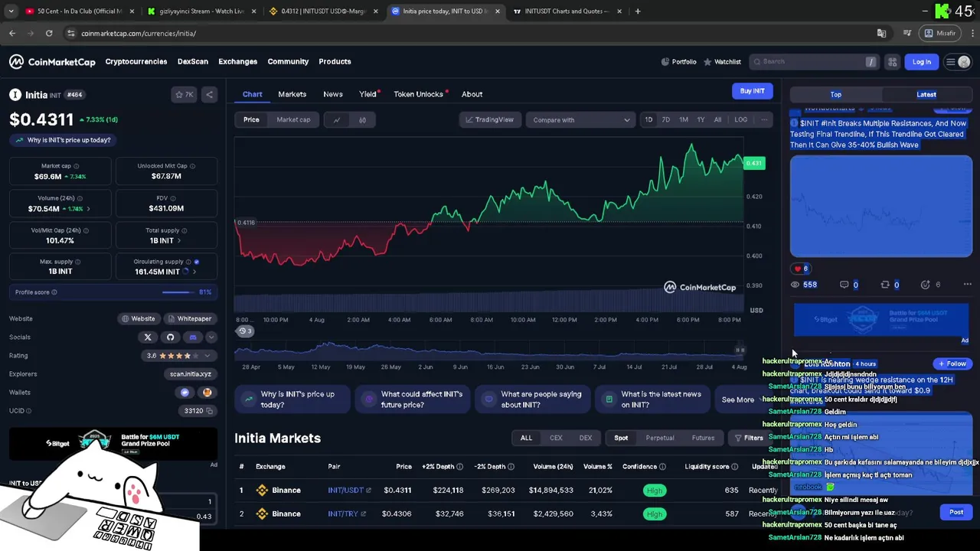Click the Profile score 81% progress bar

tap(178, 292)
